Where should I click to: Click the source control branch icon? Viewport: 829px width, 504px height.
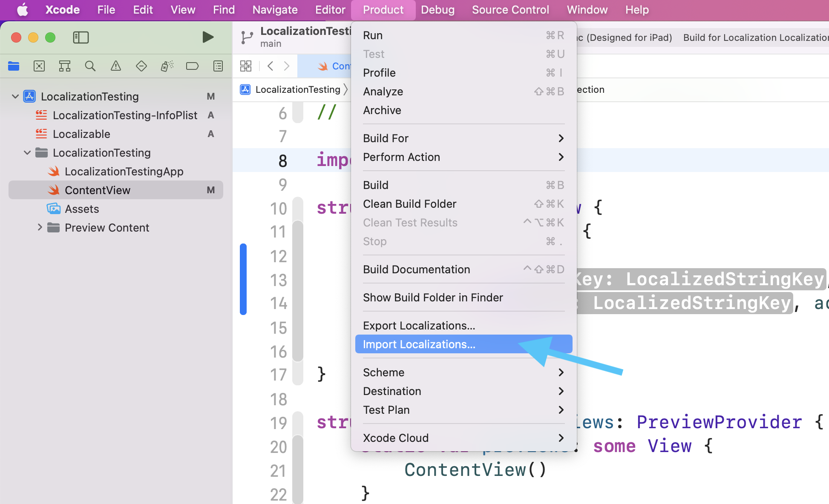(x=247, y=37)
